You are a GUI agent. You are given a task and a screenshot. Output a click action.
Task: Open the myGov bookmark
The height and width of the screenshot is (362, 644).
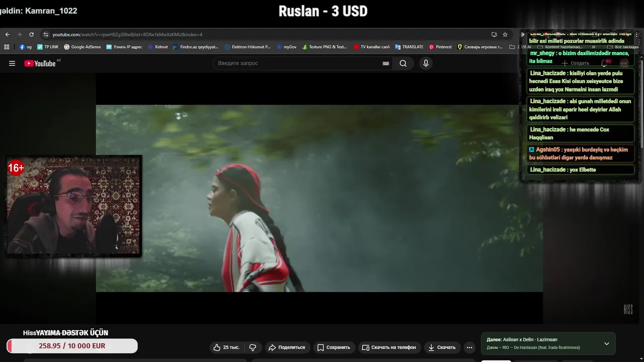coord(286,47)
